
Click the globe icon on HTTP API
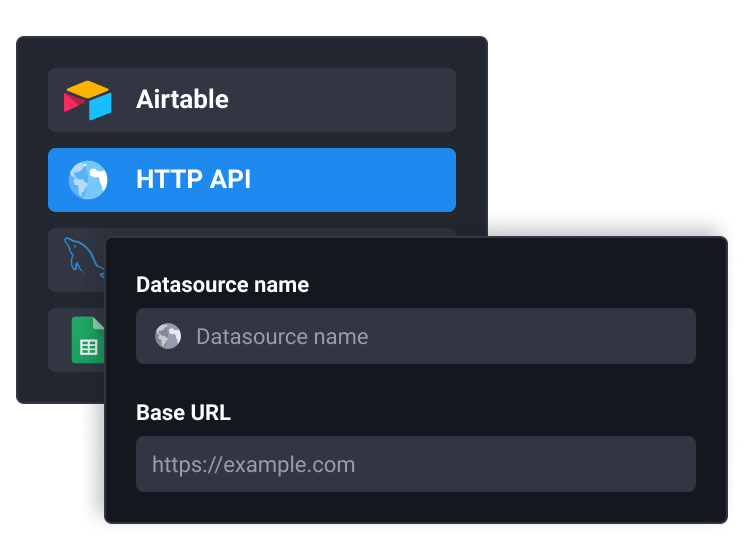(88, 180)
